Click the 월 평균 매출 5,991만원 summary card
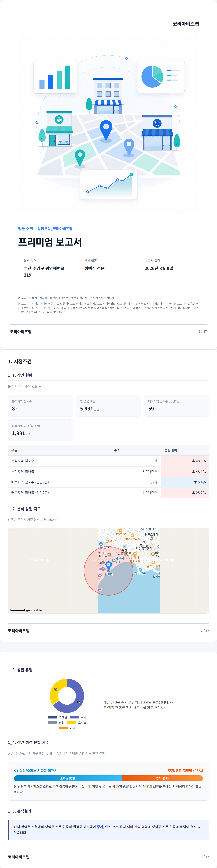217x868 pixels. pyautogui.click(x=108, y=405)
